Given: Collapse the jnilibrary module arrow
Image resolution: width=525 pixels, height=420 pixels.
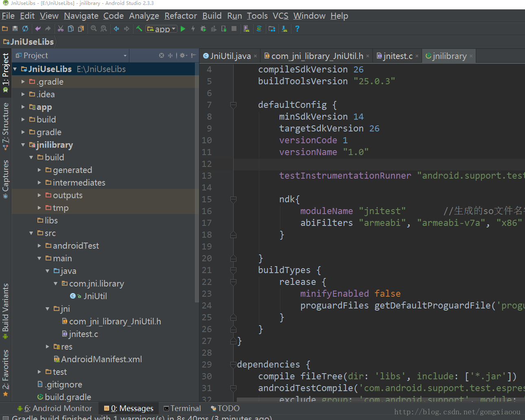Looking at the screenshot, I should click(x=23, y=145).
